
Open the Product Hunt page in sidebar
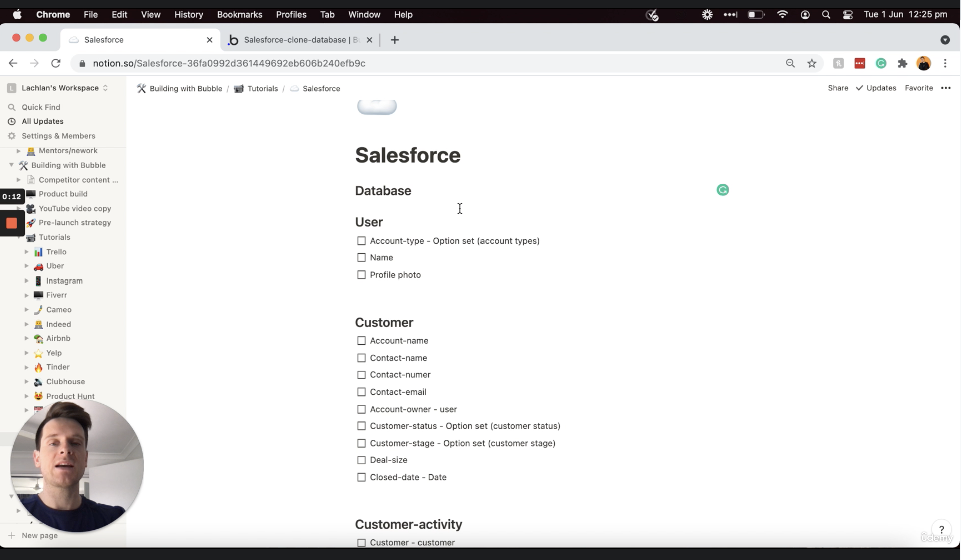tap(70, 396)
